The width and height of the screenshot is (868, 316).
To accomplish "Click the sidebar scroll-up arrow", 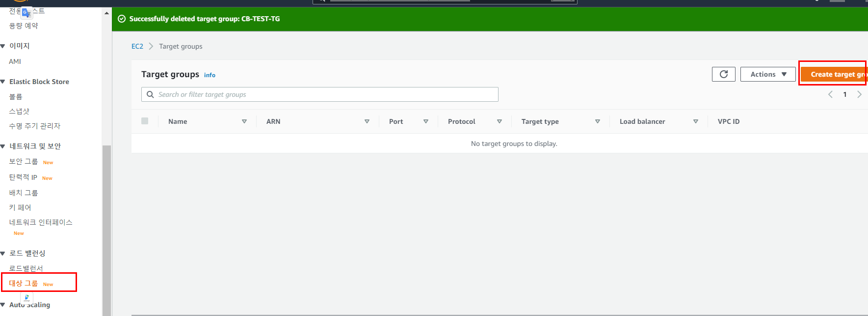I will click(106, 13).
